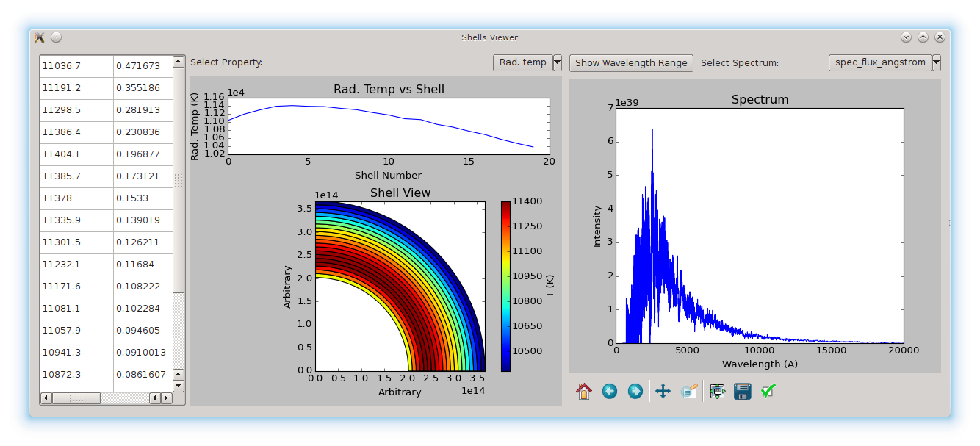Select table cell 11171.6
This screenshot has width=980, height=446.
coord(77,287)
